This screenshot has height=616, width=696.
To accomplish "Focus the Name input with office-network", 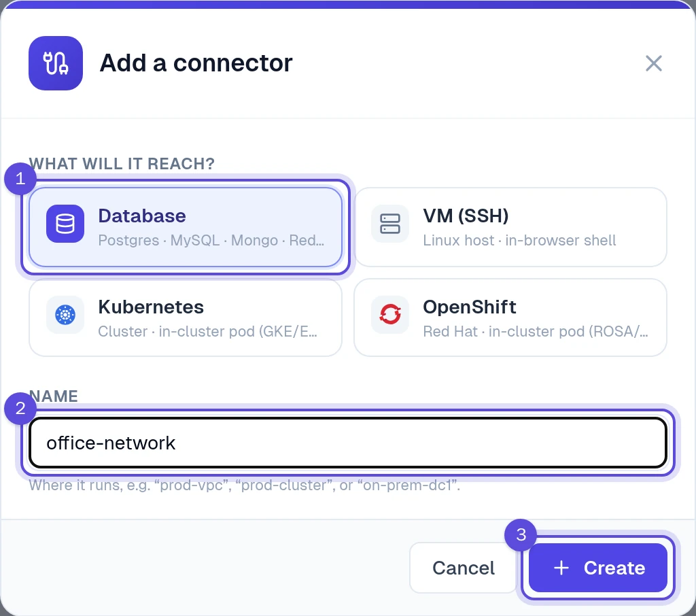I will [x=348, y=443].
